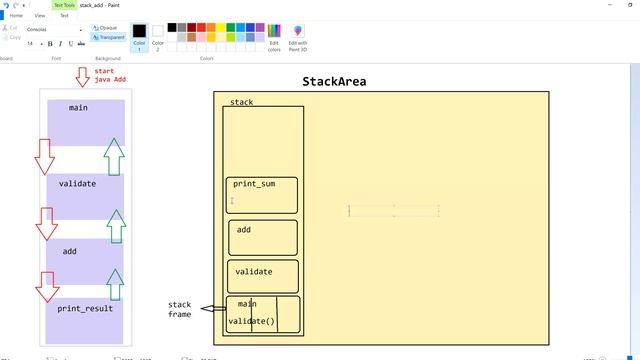
Task: Open the Edit colors dialog
Action: 274,38
